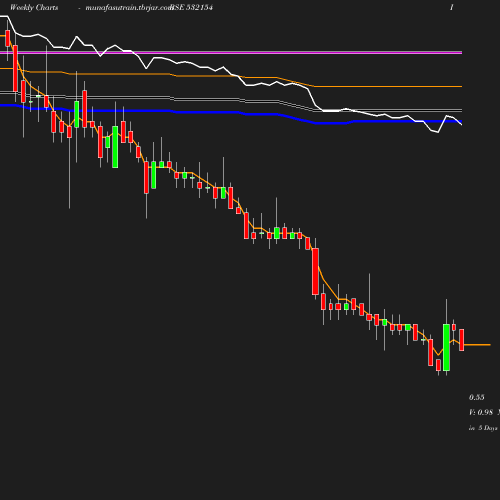
Task: Click the "in 5 Days" label
Action: (x=483, y=428)
